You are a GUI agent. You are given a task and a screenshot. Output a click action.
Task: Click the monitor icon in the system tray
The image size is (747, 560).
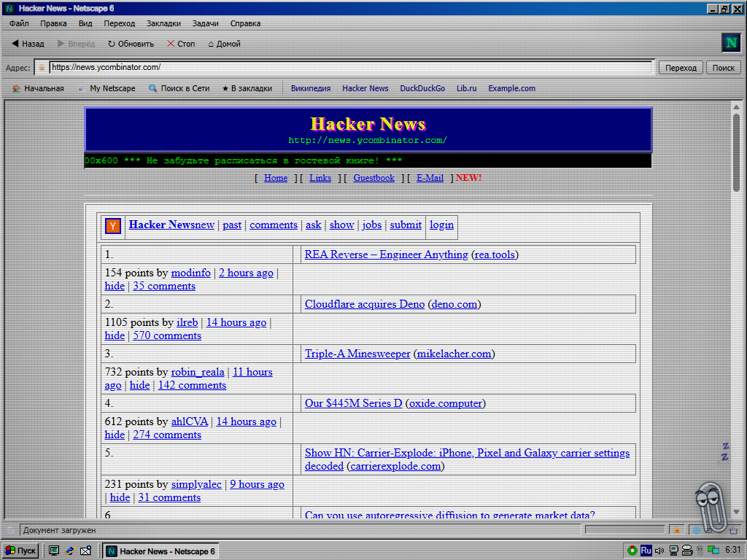[673, 551]
